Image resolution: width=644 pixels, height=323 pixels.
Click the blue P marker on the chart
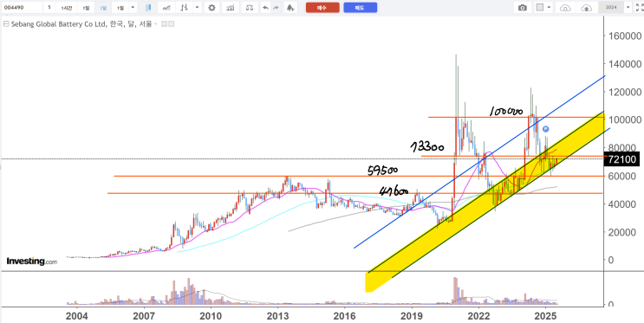545,129
